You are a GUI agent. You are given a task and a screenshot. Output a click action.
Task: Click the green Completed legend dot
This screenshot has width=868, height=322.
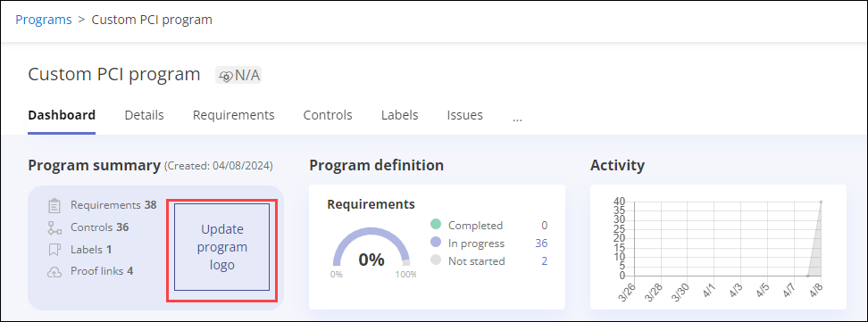[436, 225]
